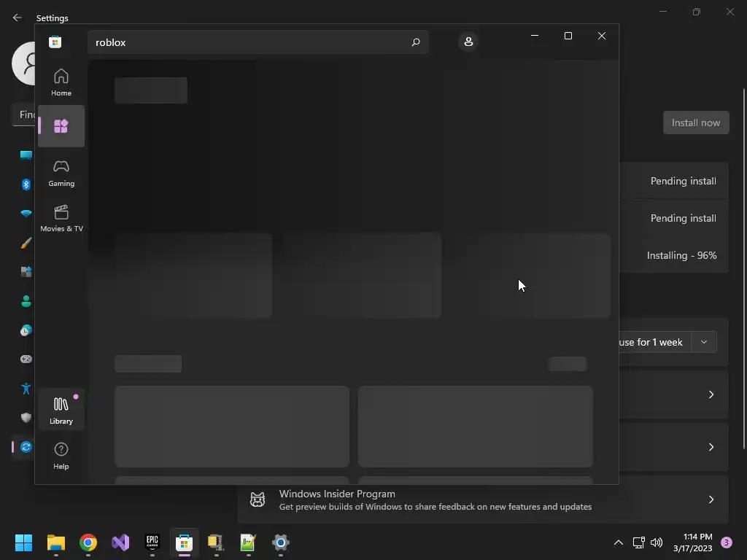Open the Store Library

point(61,410)
